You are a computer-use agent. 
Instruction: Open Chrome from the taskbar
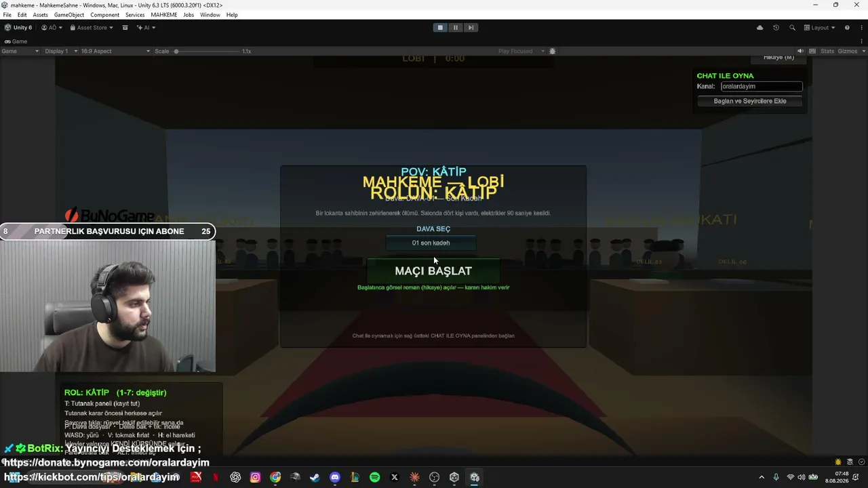[x=275, y=477]
